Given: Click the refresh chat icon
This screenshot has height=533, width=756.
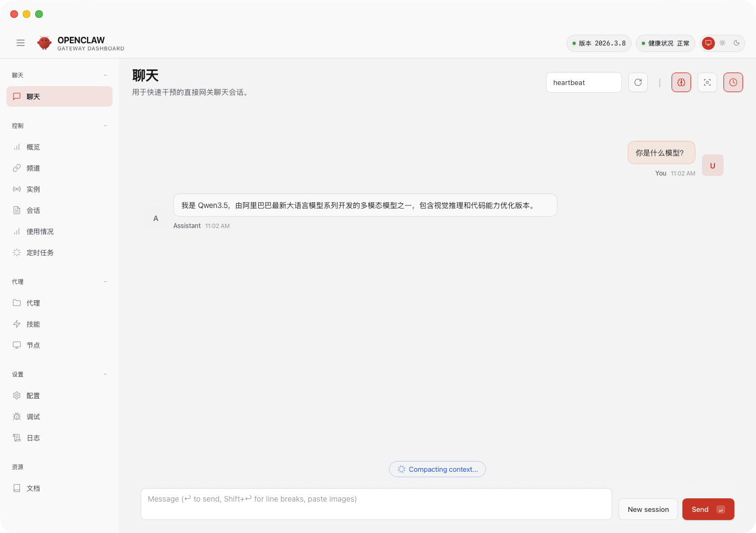Looking at the screenshot, I should pos(638,82).
